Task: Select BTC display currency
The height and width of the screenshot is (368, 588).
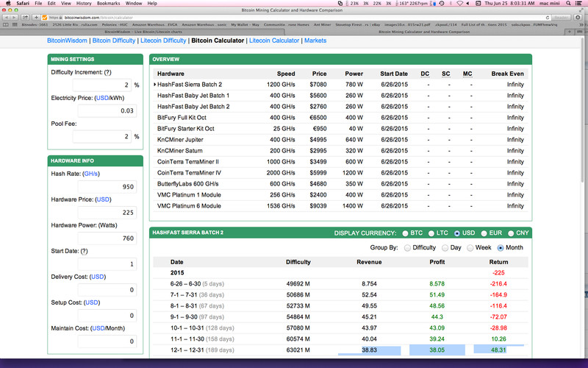Action: (405, 233)
